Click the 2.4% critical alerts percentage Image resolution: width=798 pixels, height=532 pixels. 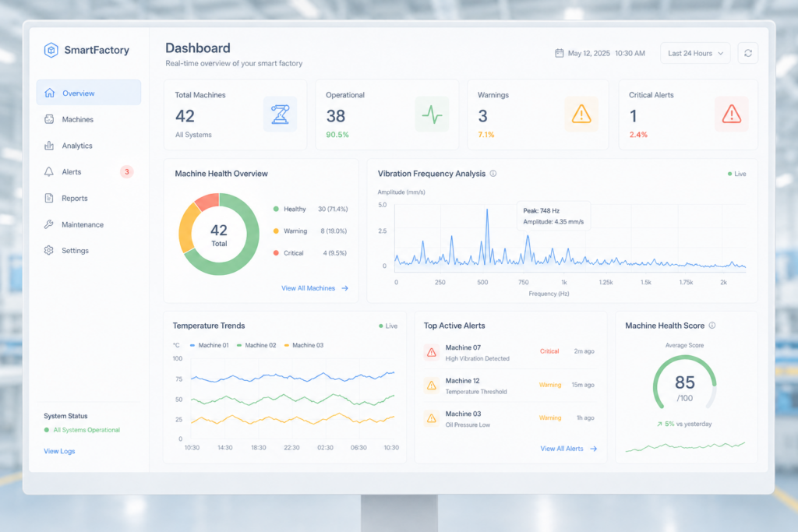click(x=638, y=135)
